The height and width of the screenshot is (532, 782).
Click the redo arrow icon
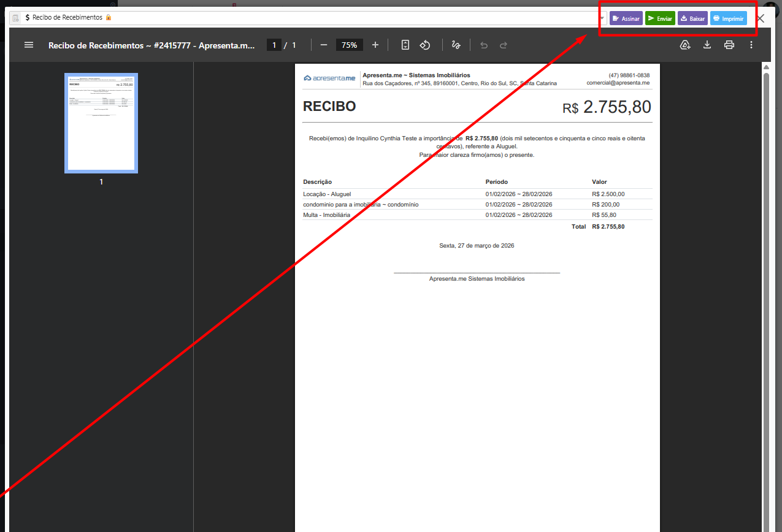pos(504,45)
